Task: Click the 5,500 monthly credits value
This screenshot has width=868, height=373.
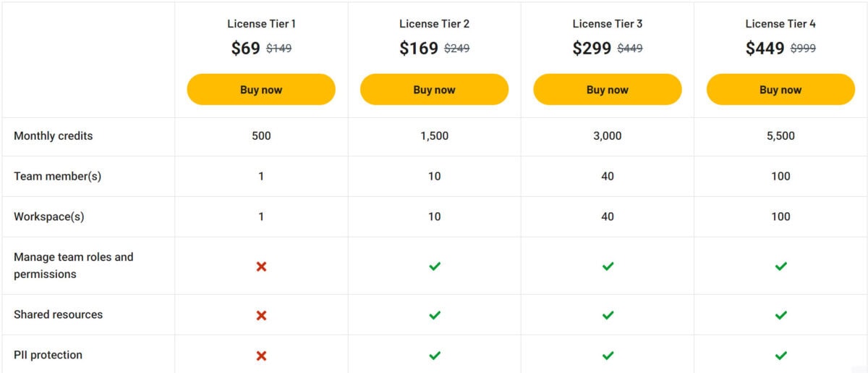Action: (780, 136)
